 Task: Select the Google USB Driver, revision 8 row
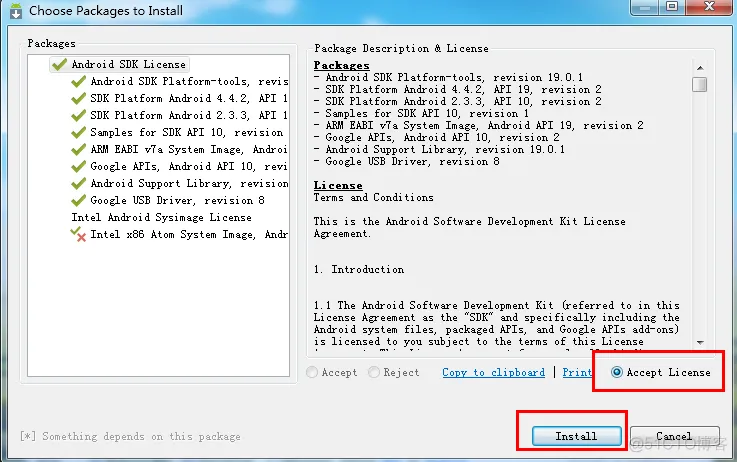[x=168, y=200]
